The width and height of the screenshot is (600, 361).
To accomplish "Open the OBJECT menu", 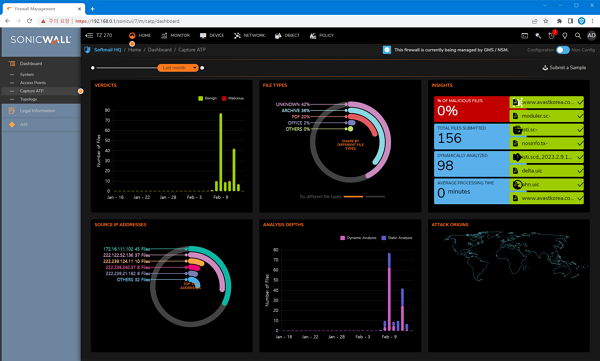I will coord(287,35).
